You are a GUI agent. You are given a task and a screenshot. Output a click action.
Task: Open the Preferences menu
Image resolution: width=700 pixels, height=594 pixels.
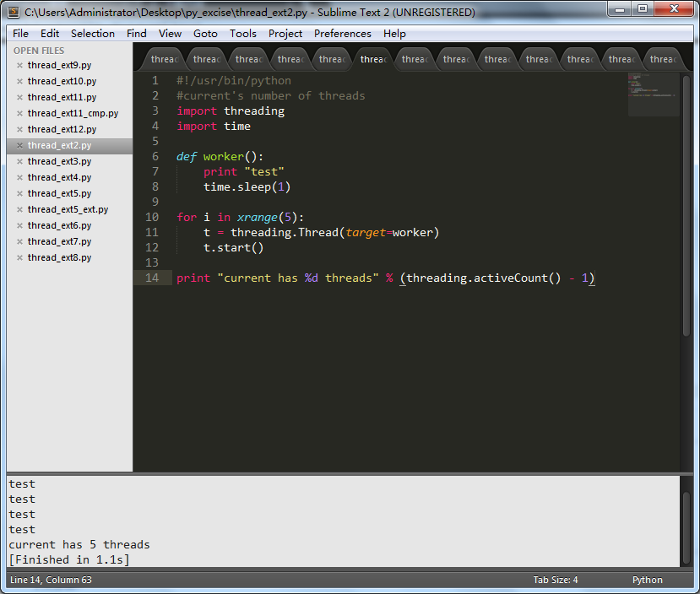pyautogui.click(x=342, y=34)
